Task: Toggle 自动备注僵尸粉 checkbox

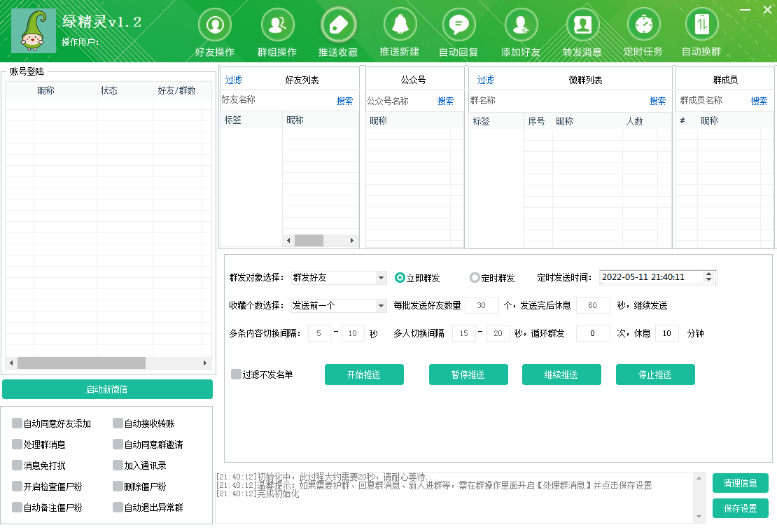Action: [17, 507]
